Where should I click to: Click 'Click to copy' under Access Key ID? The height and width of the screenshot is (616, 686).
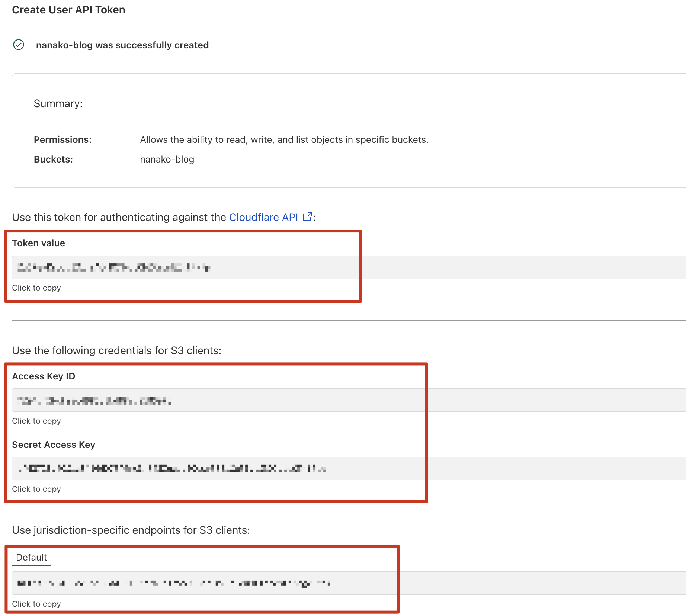point(36,421)
